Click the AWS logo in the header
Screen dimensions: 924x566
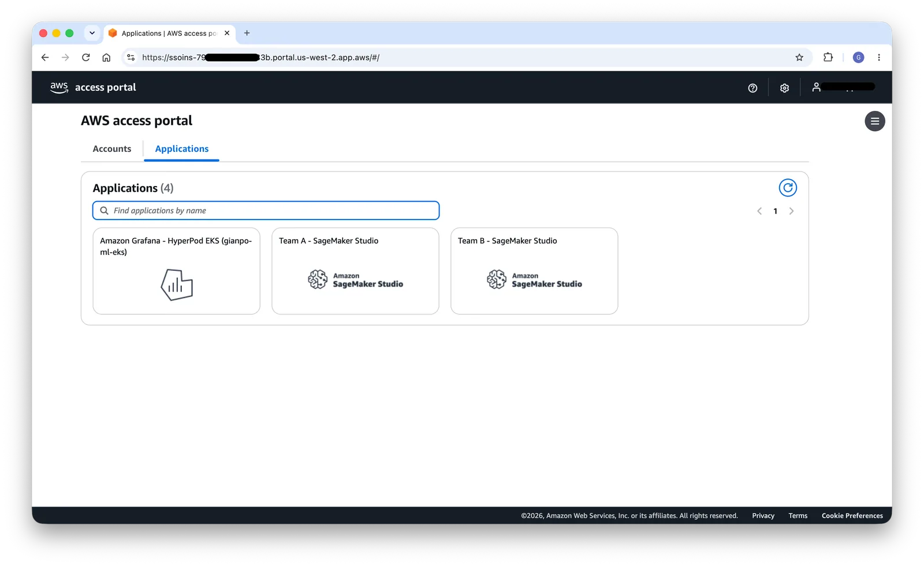point(59,87)
